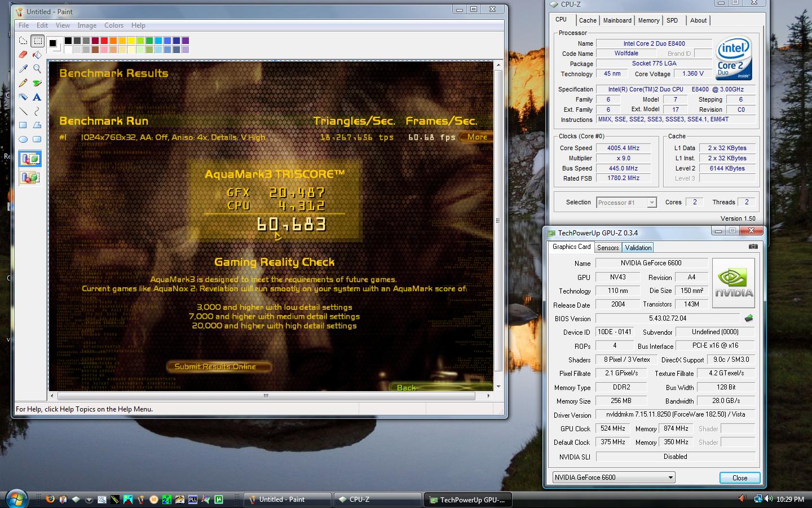Click the orange round quick launch icon
Screen dimensions: 812x508
point(153,500)
